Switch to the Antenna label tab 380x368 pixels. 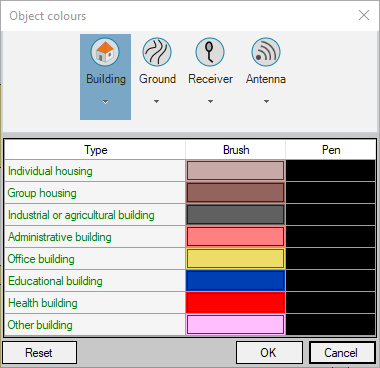pyautogui.click(x=266, y=79)
